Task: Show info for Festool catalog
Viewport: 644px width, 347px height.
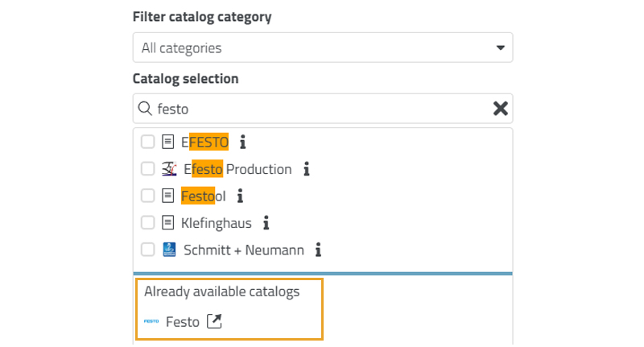Action: tap(239, 196)
